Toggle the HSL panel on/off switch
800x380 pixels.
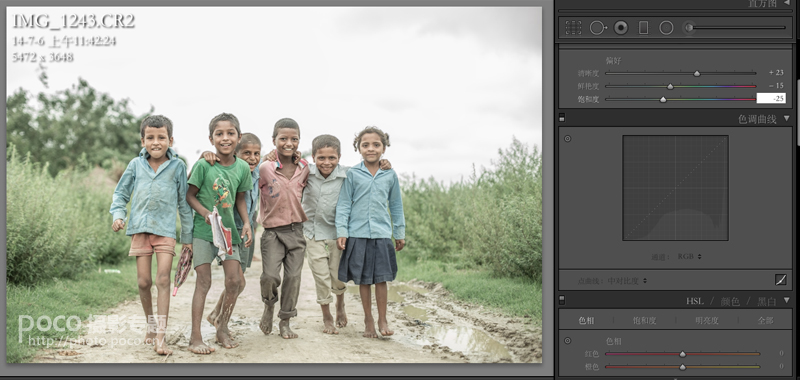(x=562, y=300)
